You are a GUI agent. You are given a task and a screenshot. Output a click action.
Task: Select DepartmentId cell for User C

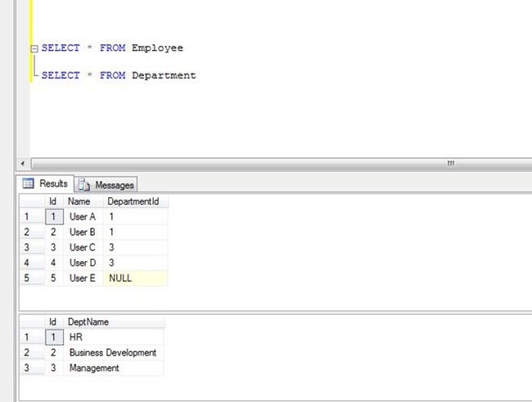click(x=135, y=247)
